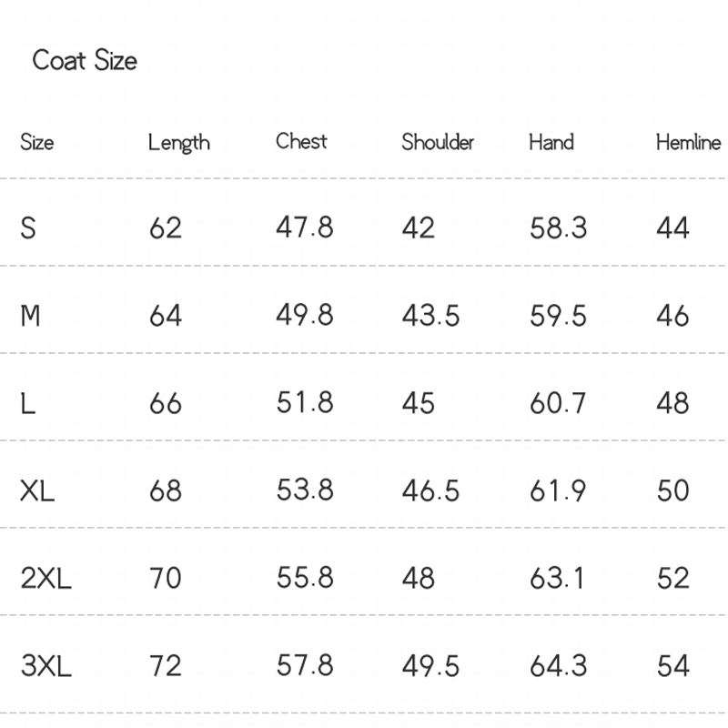Image resolution: width=728 pixels, height=728 pixels.
Task: Select the 2XL size row label
Action: pos(45,579)
